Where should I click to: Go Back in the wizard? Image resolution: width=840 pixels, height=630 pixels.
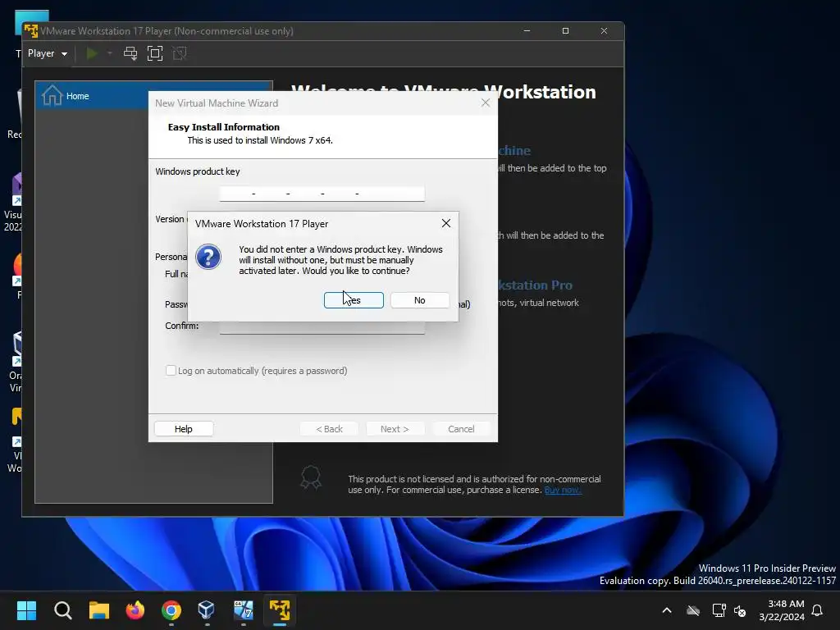click(329, 429)
